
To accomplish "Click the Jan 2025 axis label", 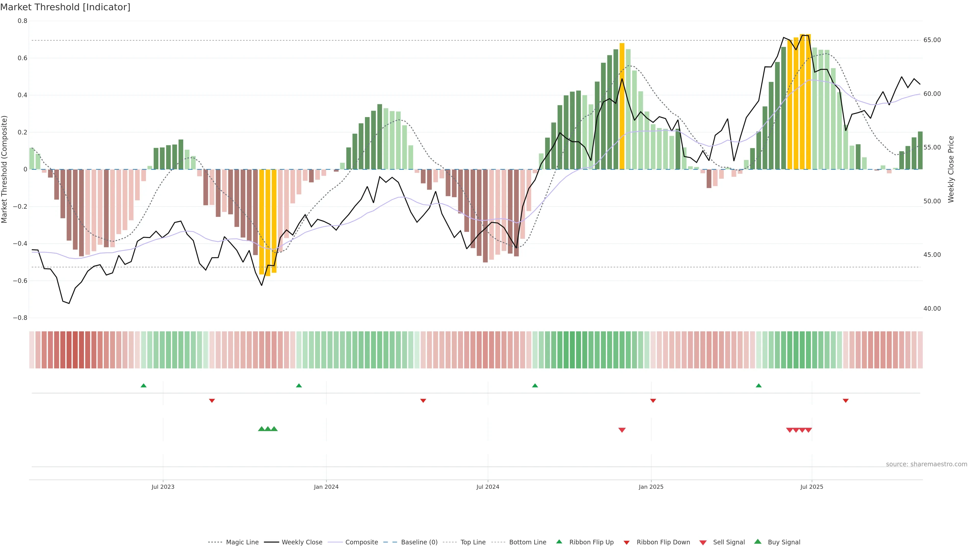I will pos(651,487).
